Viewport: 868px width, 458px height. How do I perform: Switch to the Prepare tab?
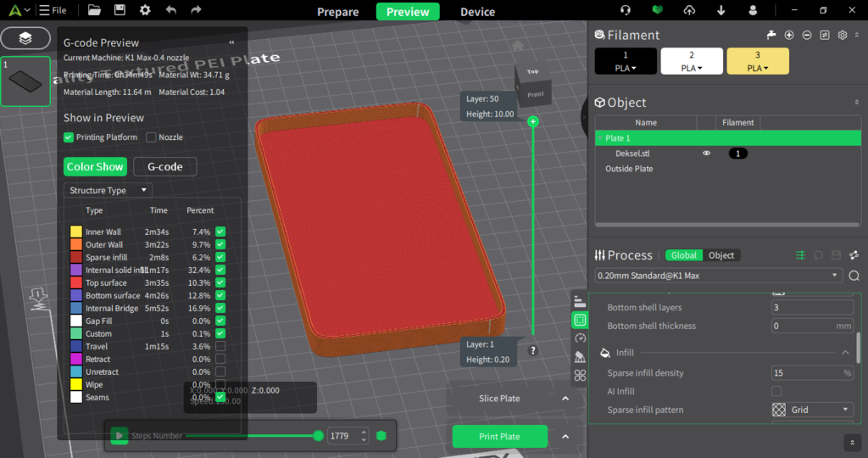(x=337, y=12)
